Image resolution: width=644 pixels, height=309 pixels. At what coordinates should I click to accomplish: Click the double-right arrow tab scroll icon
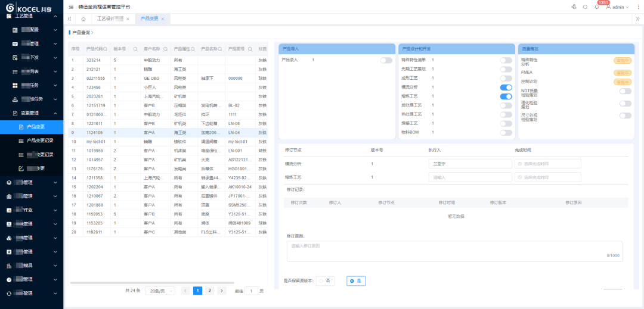[x=637, y=19]
